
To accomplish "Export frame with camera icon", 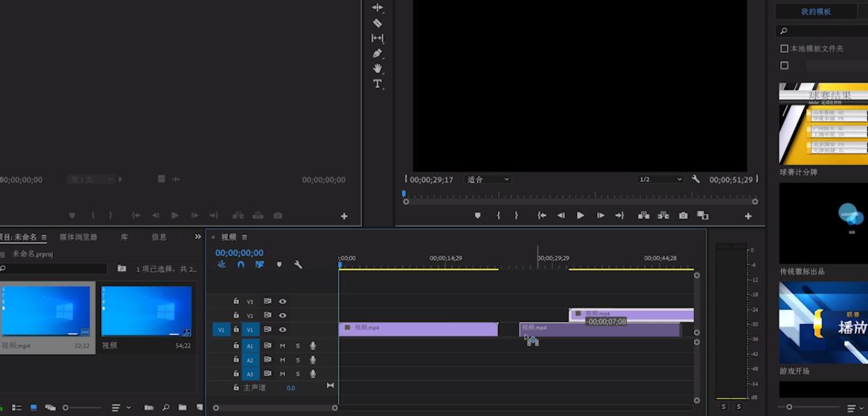I will [x=683, y=216].
